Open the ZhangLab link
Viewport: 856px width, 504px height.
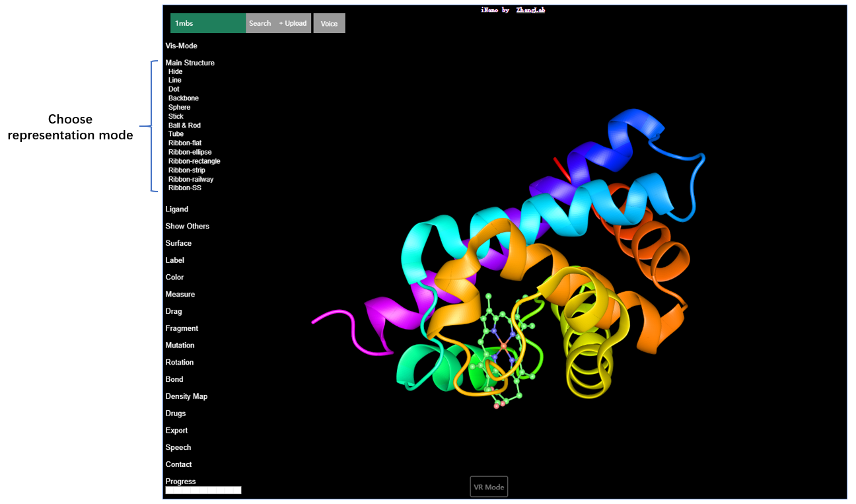tap(530, 10)
